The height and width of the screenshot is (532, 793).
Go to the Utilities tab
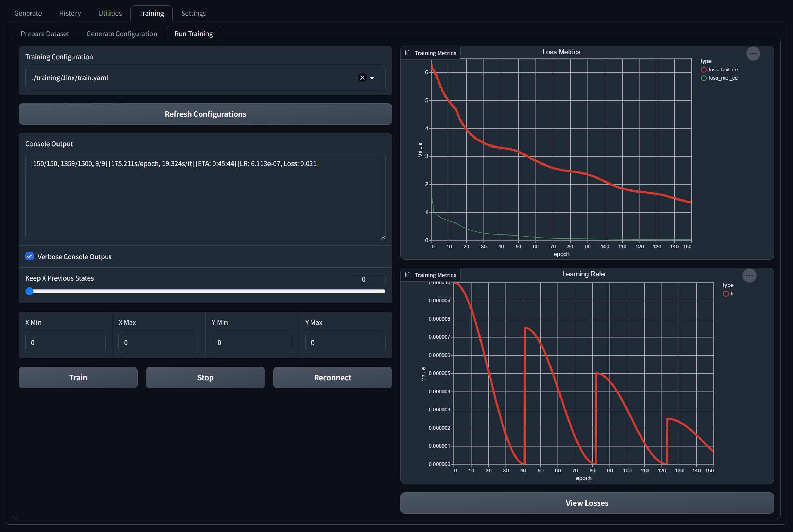[x=110, y=13]
